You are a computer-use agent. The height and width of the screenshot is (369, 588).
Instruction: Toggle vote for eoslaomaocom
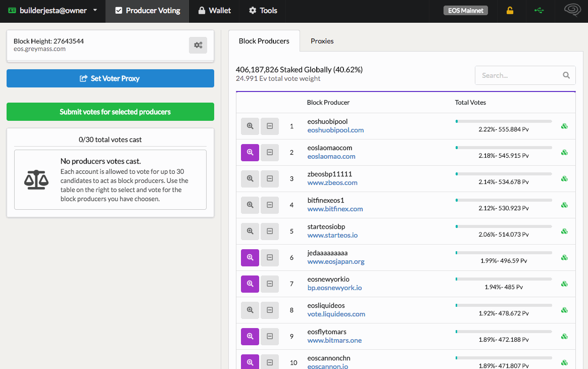point(270,153)
